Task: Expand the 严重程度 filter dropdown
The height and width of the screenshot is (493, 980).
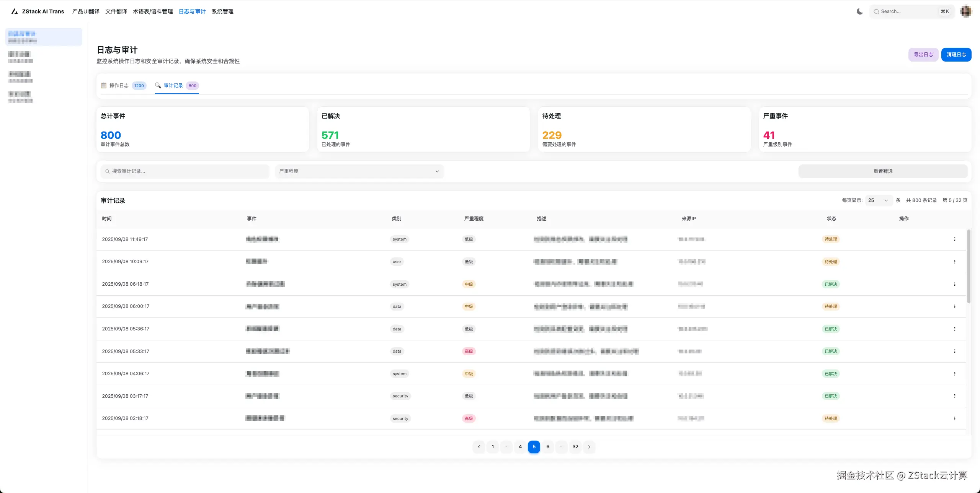Action: coord(359,171)
